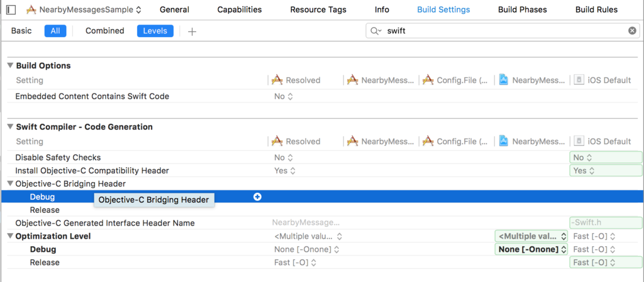This screenshot has width=644, height=282.
Task: Open Install Compatibility Header iOS Default Yes dropdown
Action: [x=606, y=170]
